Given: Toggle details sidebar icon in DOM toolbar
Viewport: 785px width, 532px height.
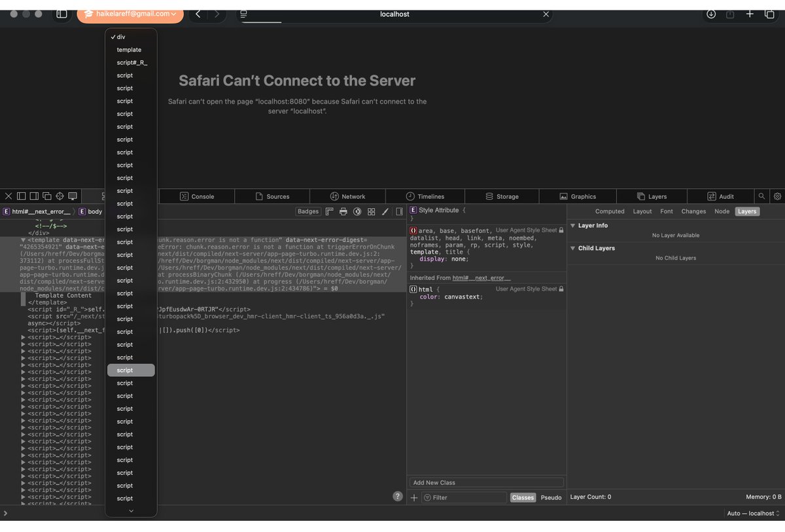Looking at the screenshot, I should tap(399, 211).
